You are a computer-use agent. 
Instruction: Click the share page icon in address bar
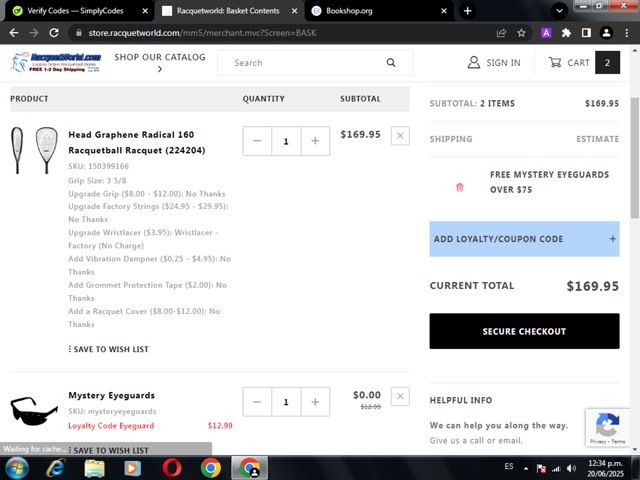click(x=501, y=33)
